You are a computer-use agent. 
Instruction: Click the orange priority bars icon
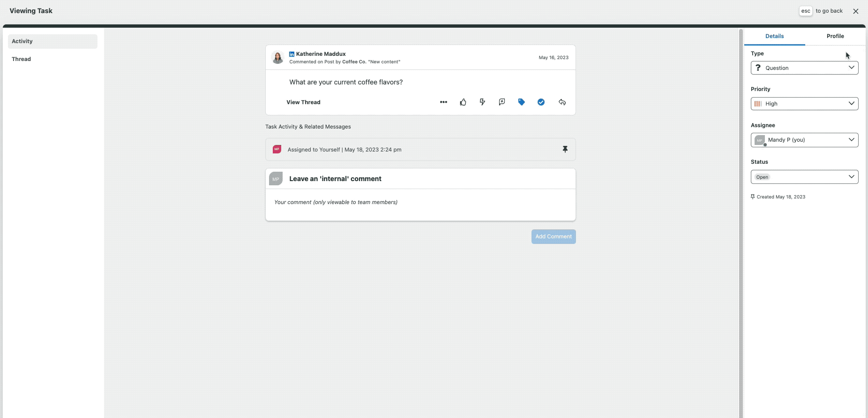(x=758, y=104)
